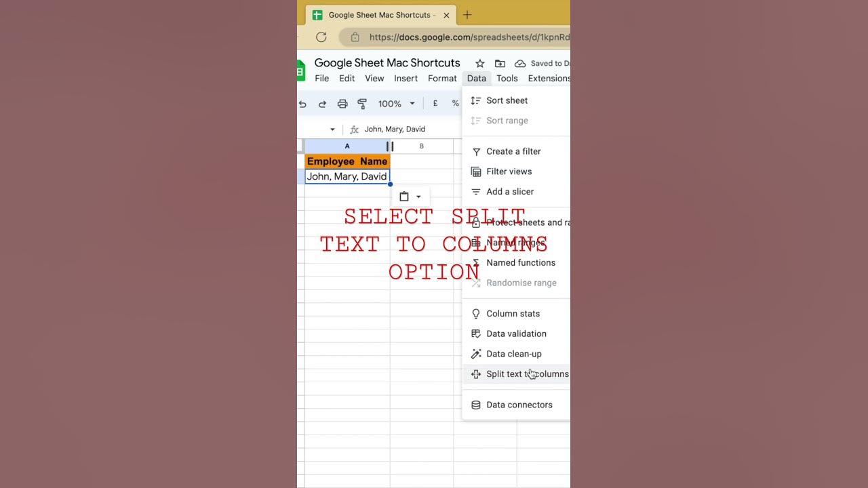Viewport: 868px width, 488px height.
Task: Click the paste clipboard icon below cell
Action: [404, 197]
